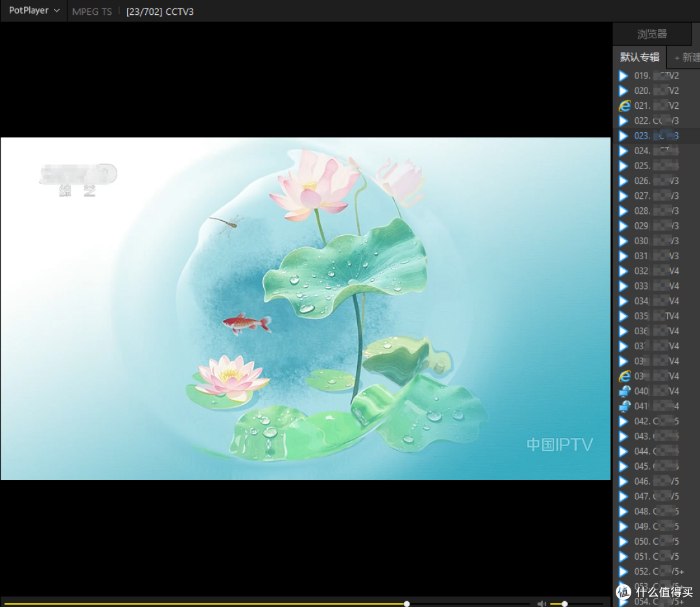Click the play icon of entry 027
The height and width of the screenshot is (607, 700).
point(624,196)
